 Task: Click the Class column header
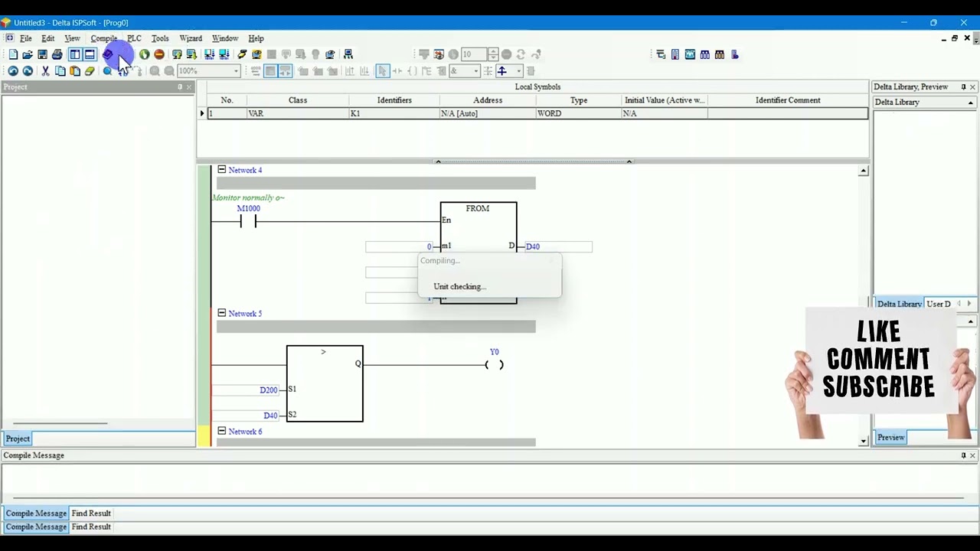(x=298, y=100)
